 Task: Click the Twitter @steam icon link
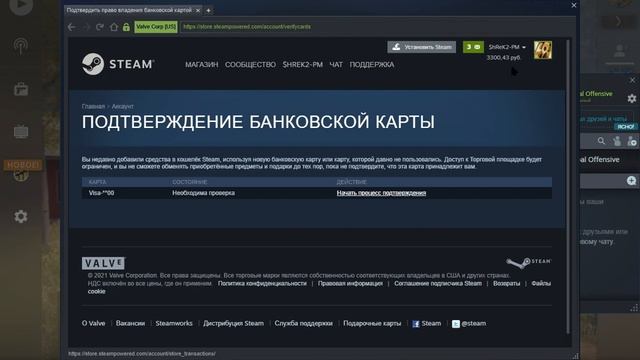(x=469, y=324)
